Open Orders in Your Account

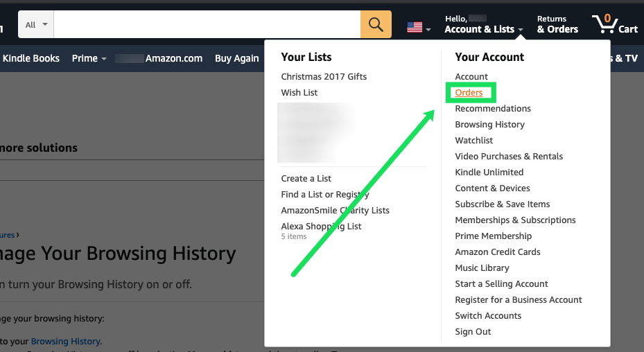click(469, 92)
